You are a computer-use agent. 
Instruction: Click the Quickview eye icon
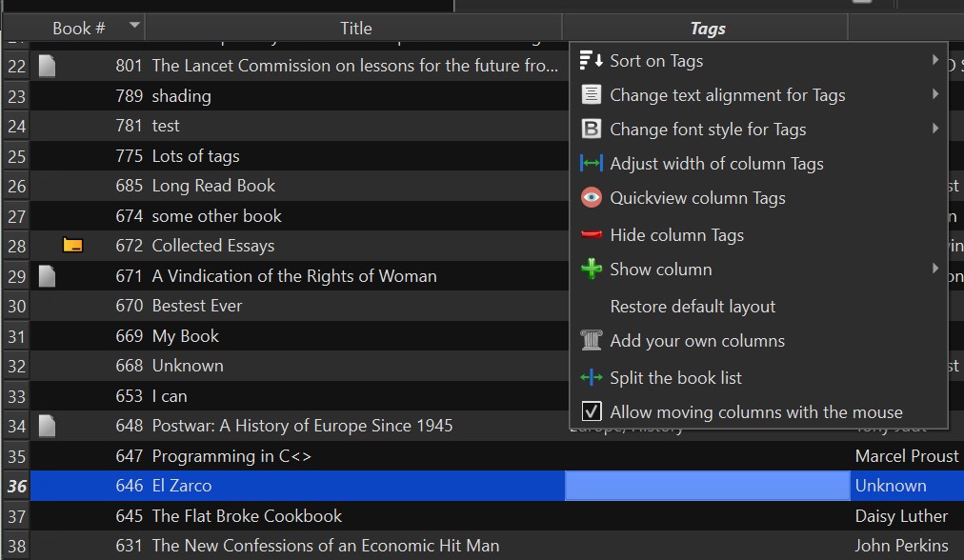pyautogui.click(x=592, y=198)
